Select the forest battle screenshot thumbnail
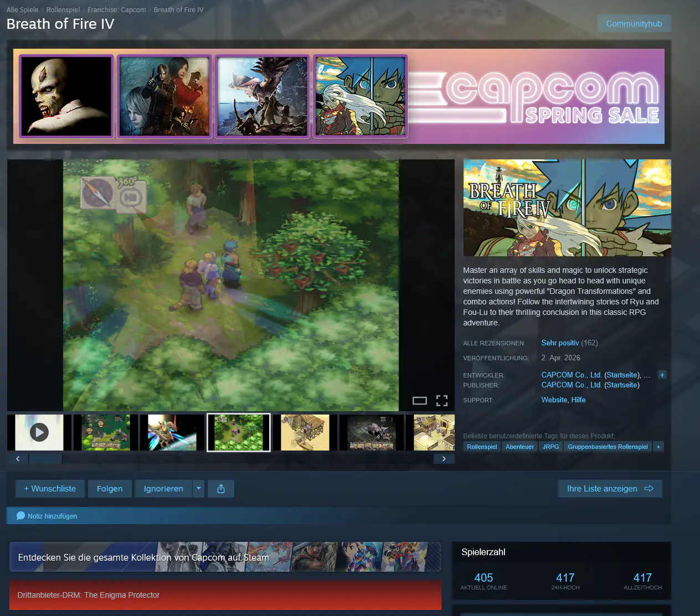The width and height of the screenshot is (700, 616). click(106, 432)
